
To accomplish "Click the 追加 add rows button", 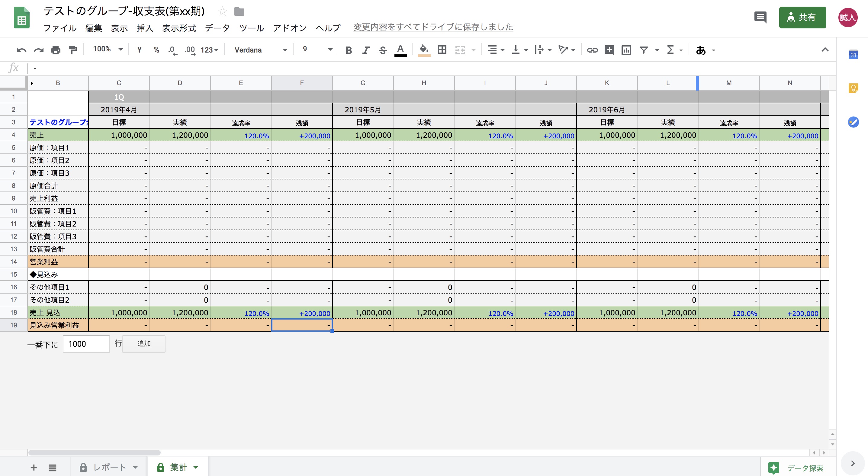I will [144, 344].
